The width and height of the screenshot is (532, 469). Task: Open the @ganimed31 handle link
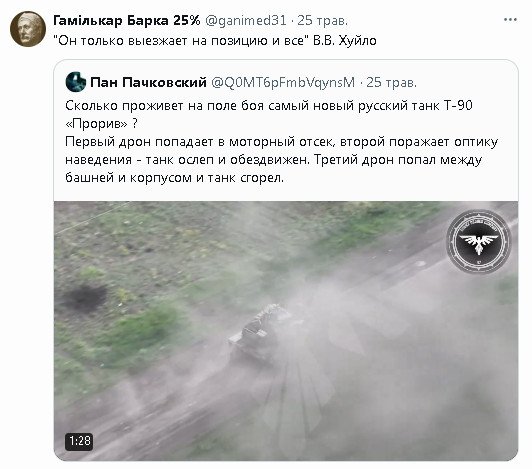(246, 20)
